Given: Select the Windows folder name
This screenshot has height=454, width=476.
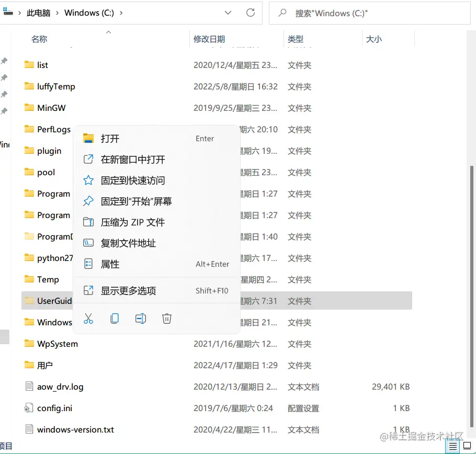Looking at the screenshot, I should pyautogui.click(x=54, y=322).
